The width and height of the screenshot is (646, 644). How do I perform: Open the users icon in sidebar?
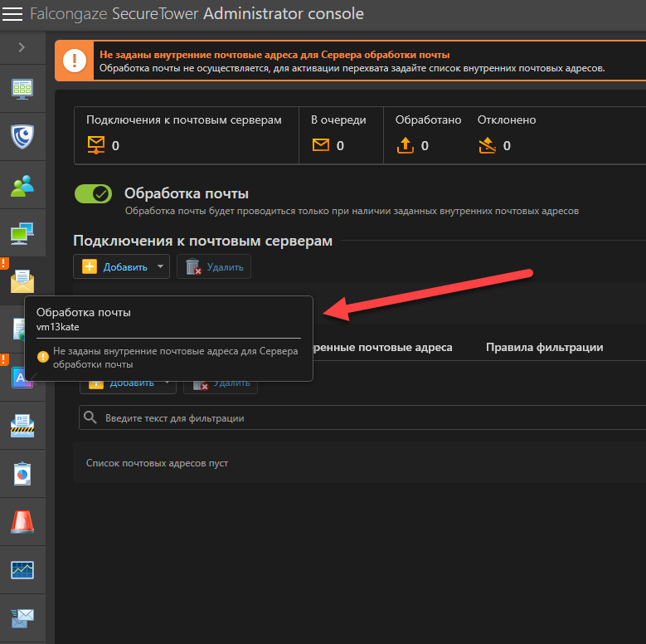pos(22,185)
